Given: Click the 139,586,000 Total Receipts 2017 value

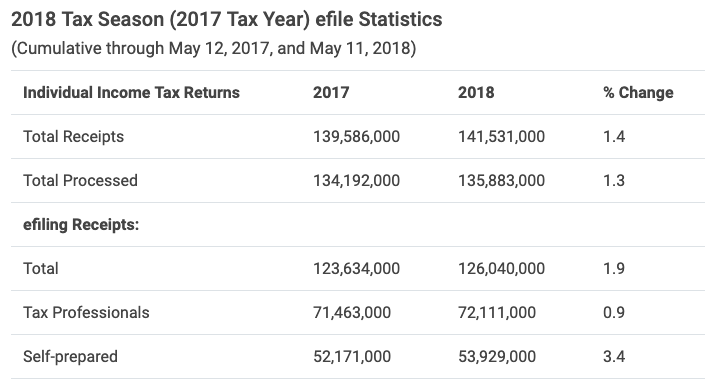Looking at the screenshot, I should (356, 137).
